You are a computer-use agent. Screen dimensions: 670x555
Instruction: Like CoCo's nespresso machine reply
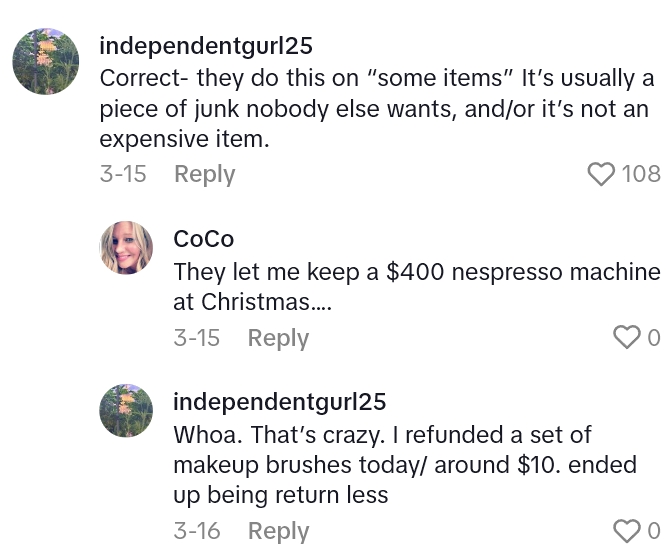[x=626, y=338]
